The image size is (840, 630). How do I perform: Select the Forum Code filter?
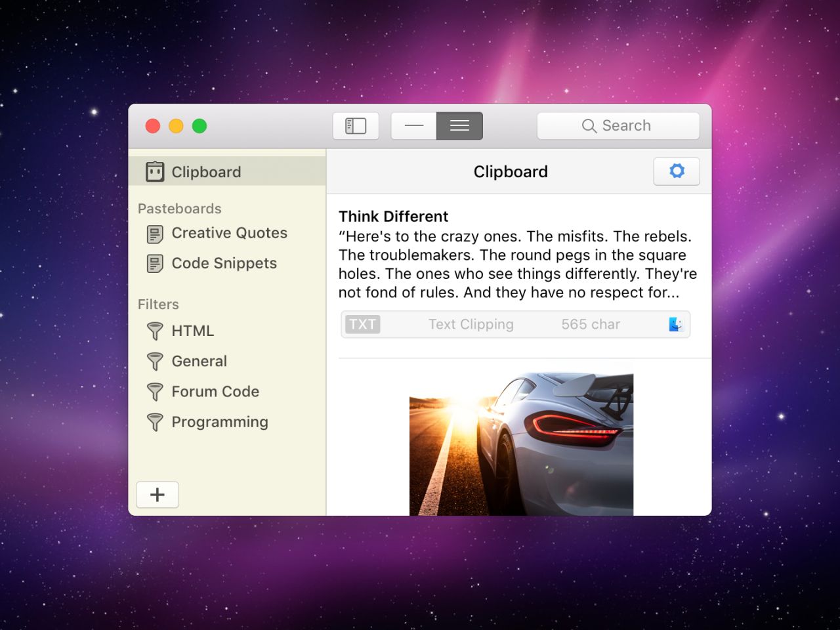[215, 392]
